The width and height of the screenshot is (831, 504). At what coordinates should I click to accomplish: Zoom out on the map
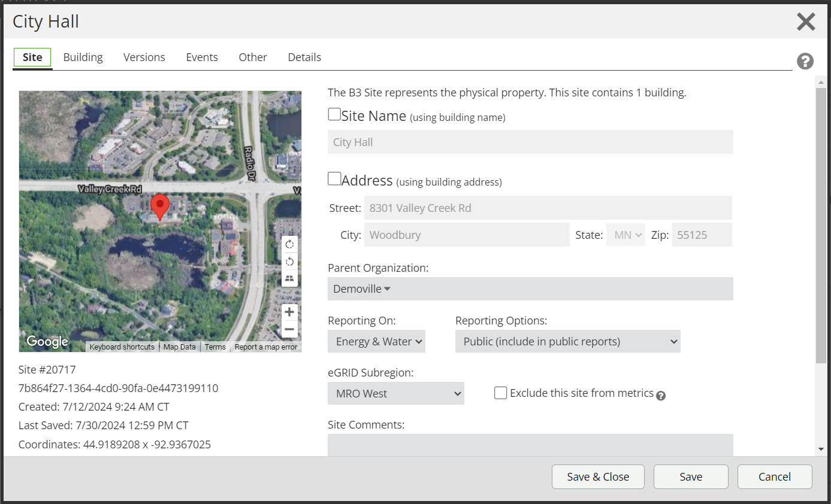click(x=290, y=329)
